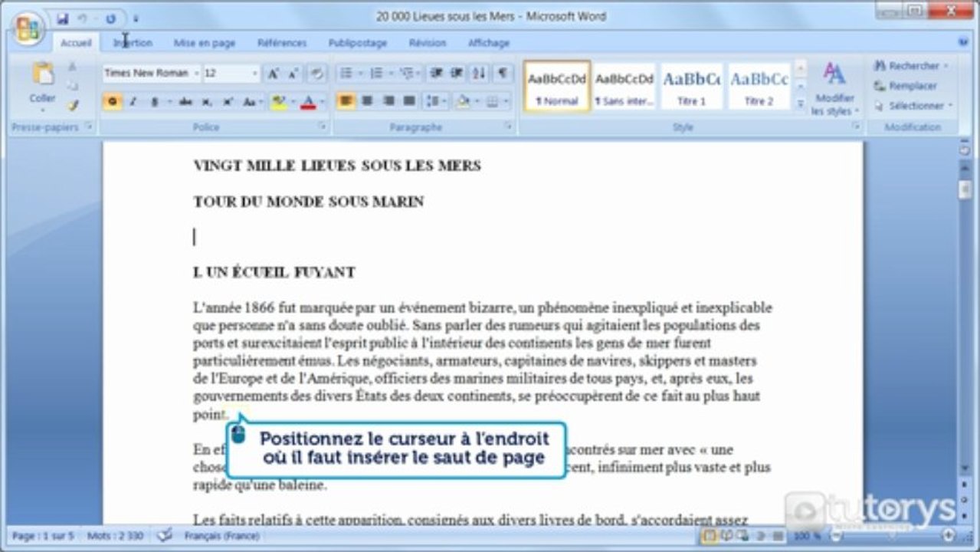
Task: Toggle italic formatting
Action: pyautogui.click(x=133, y=101)
